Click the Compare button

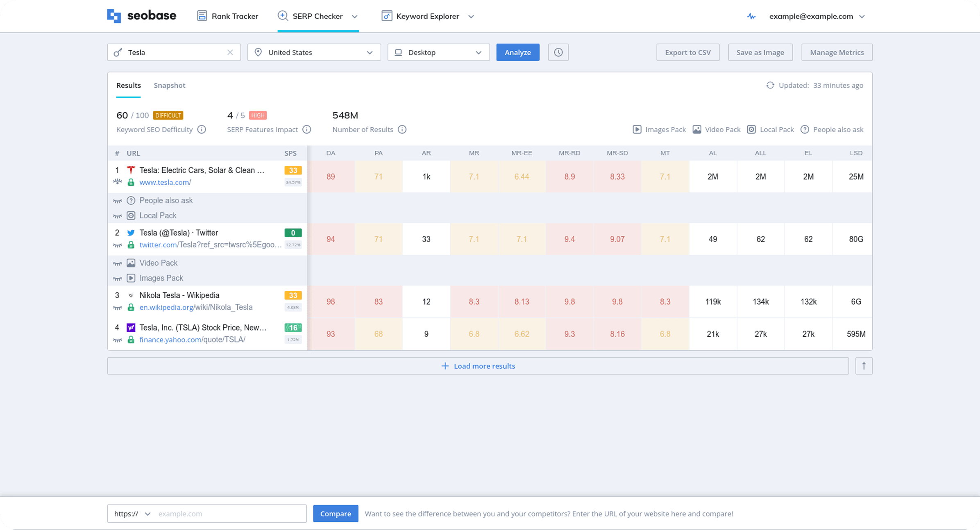(x=336, y=514)
